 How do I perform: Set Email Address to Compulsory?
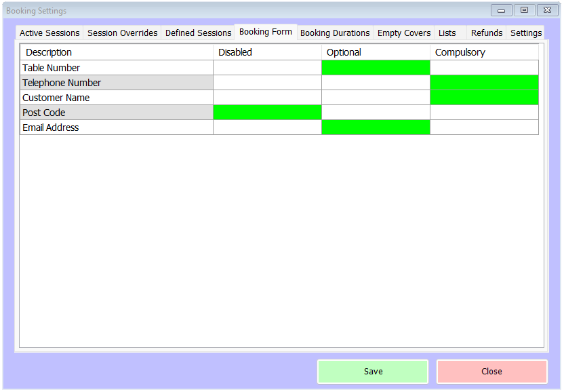(x=484, y=128)
